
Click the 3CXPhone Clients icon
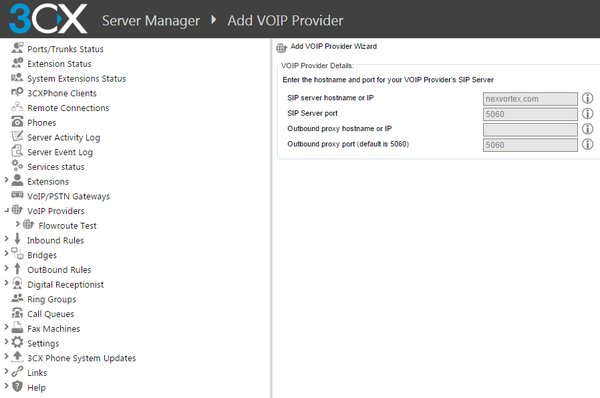click(x=17, y=92)
